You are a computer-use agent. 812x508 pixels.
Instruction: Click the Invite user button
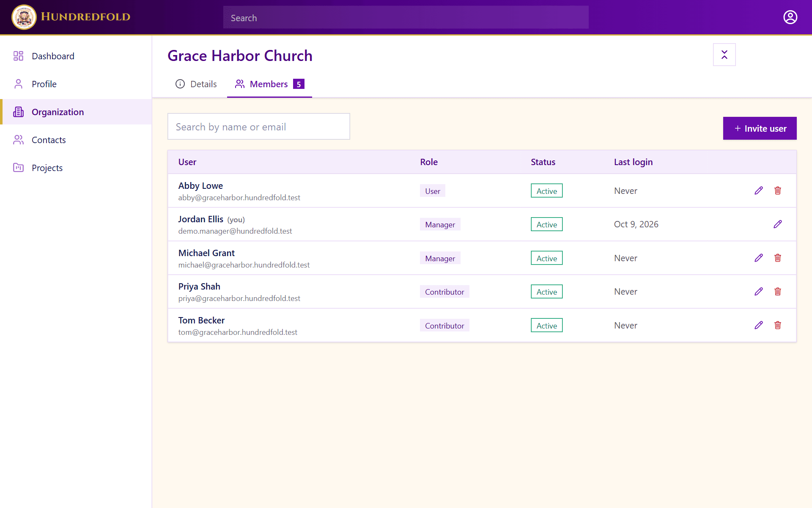click(x=760, y=128)
